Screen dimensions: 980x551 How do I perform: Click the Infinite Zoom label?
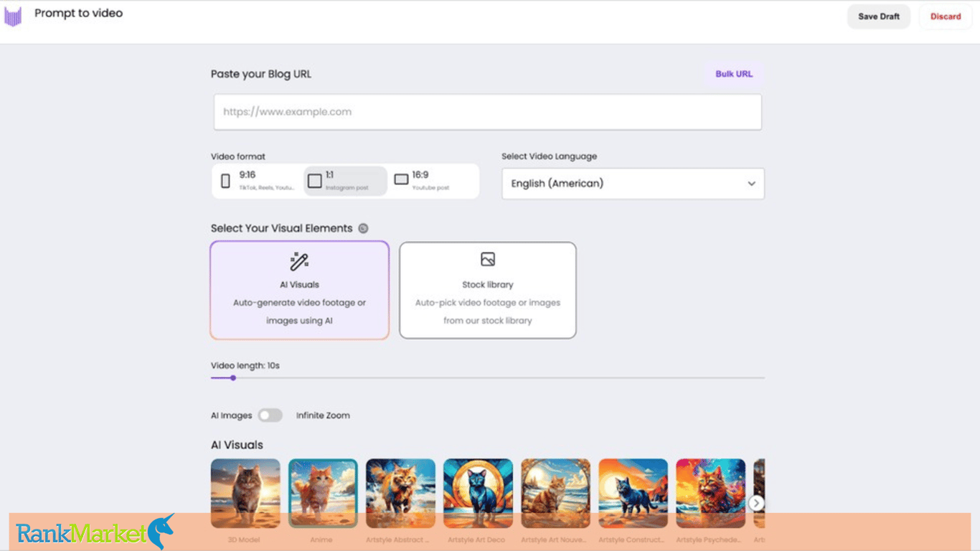[x=323, y=415]
